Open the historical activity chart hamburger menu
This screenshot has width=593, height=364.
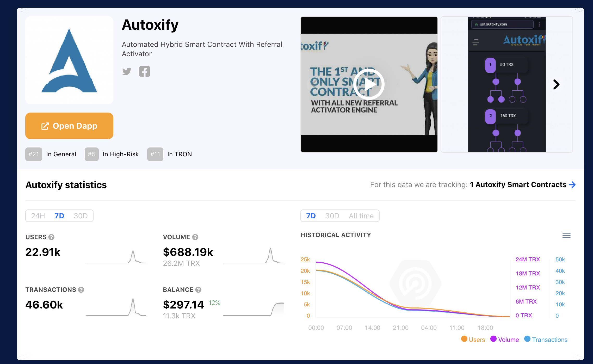566,236
